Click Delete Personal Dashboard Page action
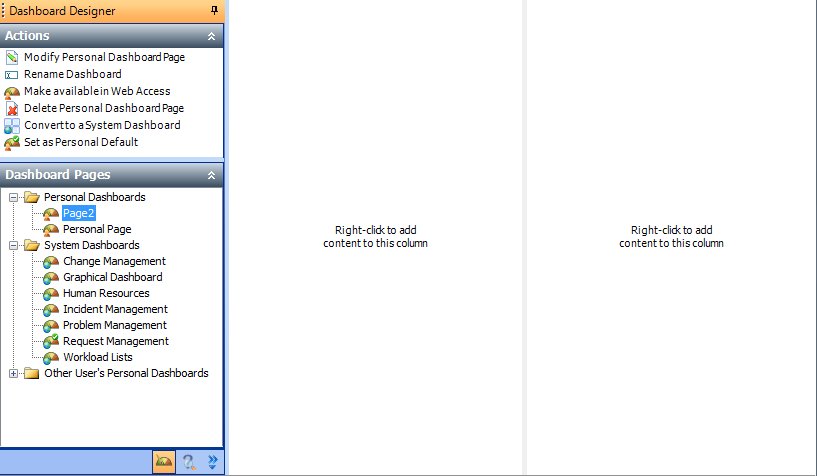817x476 pixels. click(x=104, y=108)
